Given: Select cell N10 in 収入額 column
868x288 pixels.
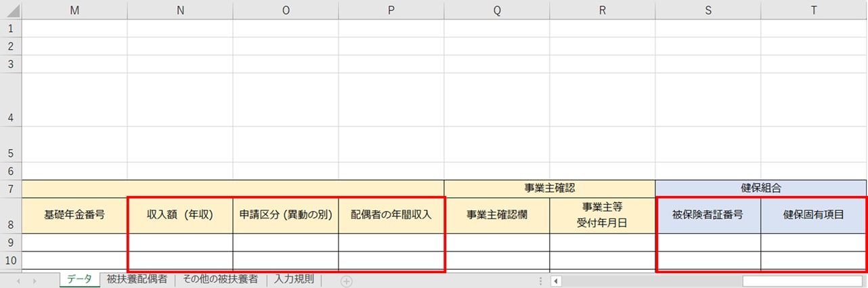Looking at the screenshot, I should (180, 260).
